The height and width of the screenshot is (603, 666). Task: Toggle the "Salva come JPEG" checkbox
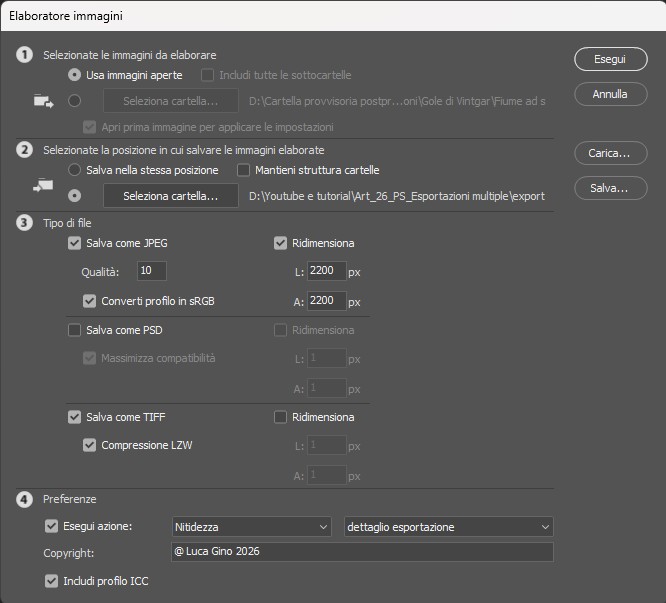point(74,243)
